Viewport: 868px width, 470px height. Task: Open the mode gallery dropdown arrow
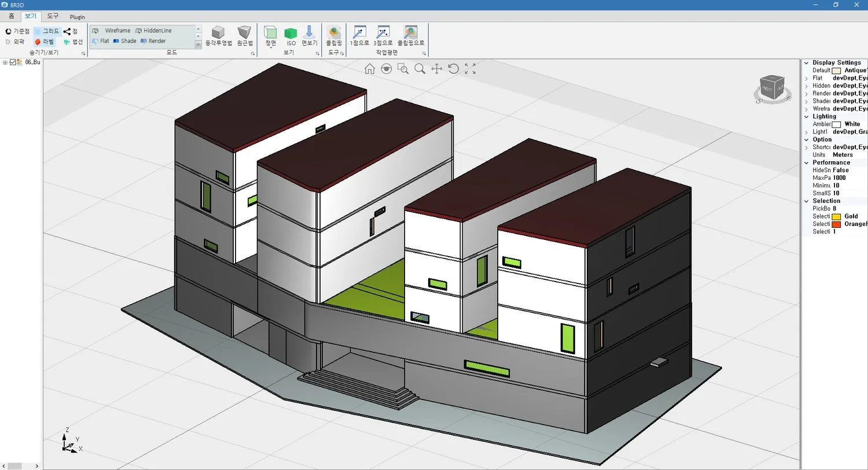coord(198,45)
